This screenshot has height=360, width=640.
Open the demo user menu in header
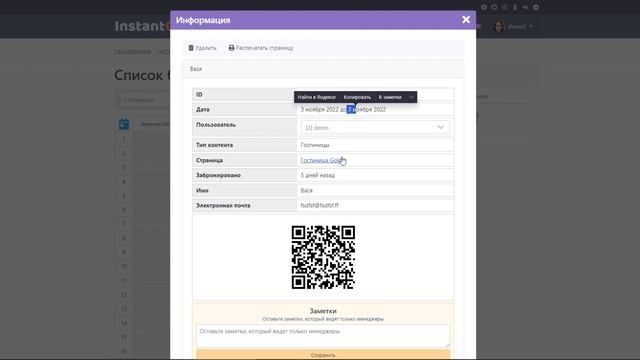pyautogui.click(x=520, y=27)
